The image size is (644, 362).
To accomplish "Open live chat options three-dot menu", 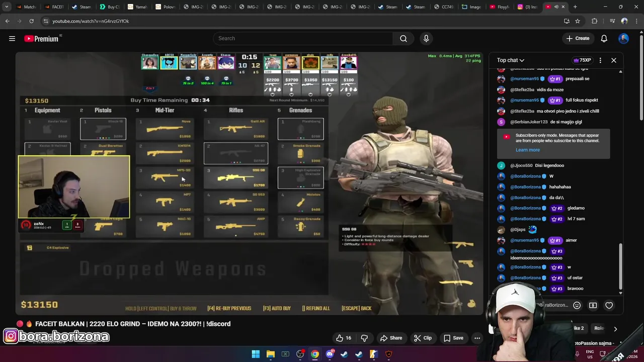I will coord(600,60).
